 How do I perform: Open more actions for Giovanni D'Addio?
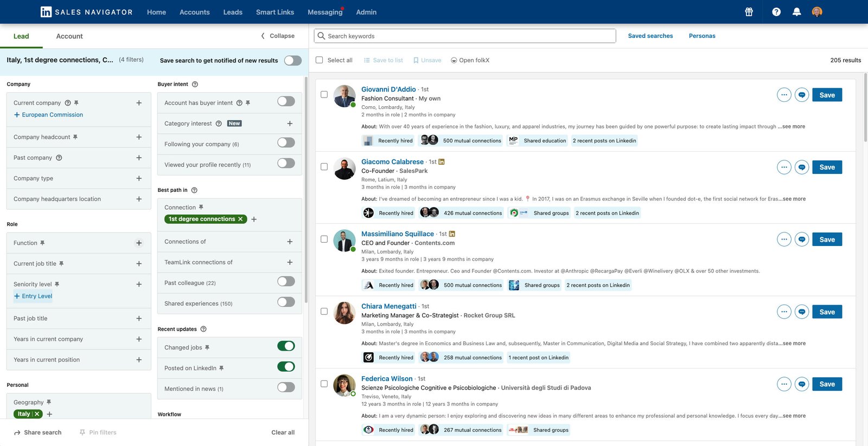(x=784, y=95)
